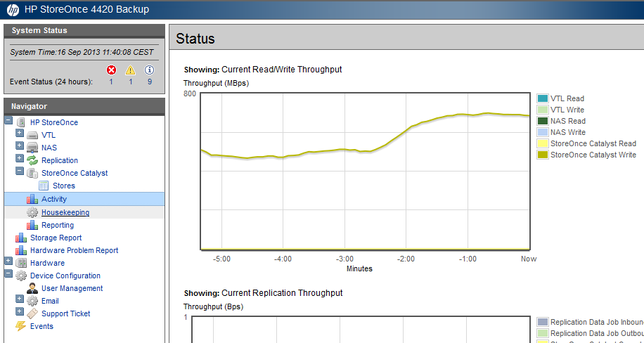Viewport: 644px width, 343px height.
Task: Open the Replication navigator link
Action: pos(60,161)
